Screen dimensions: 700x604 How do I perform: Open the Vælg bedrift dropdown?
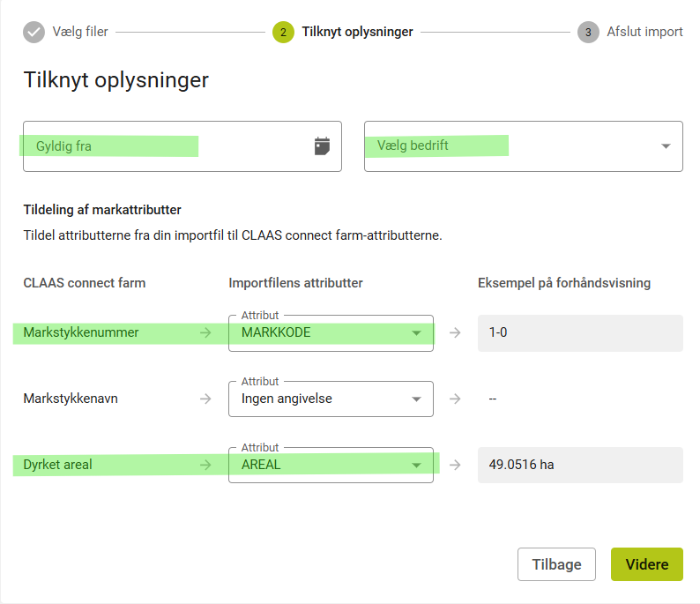(523, 146)
